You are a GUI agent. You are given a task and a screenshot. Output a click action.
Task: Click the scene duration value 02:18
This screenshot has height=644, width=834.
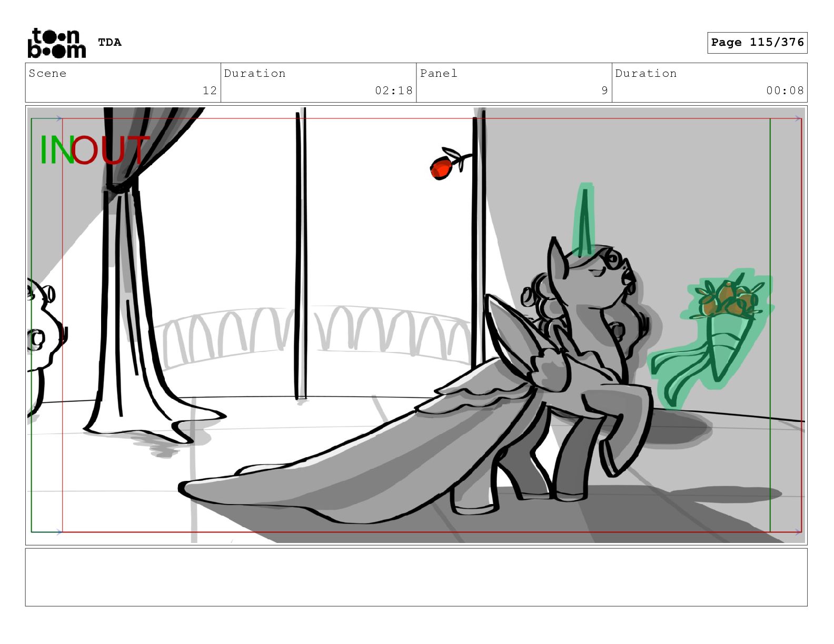tap(394, 90)
